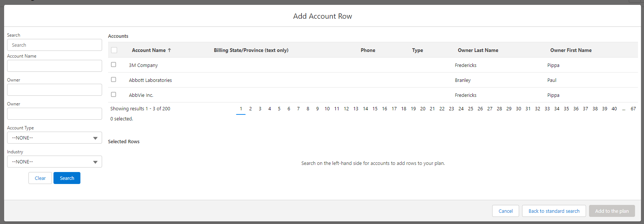Screen dimensions: 644x224
Task: Focus the top Search text field
Action: [55, 45]
